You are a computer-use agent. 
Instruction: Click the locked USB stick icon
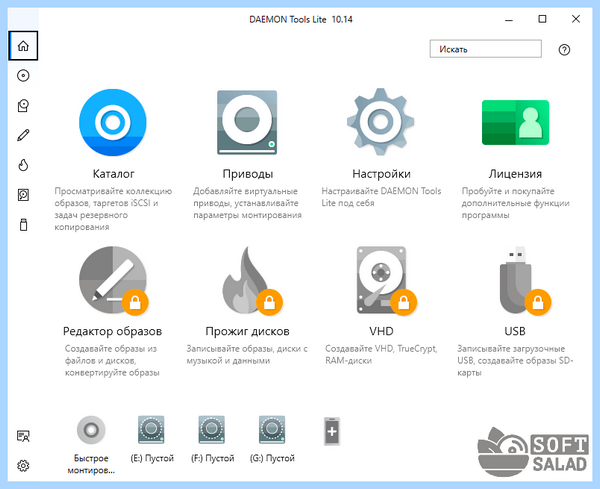coord(524,280)
